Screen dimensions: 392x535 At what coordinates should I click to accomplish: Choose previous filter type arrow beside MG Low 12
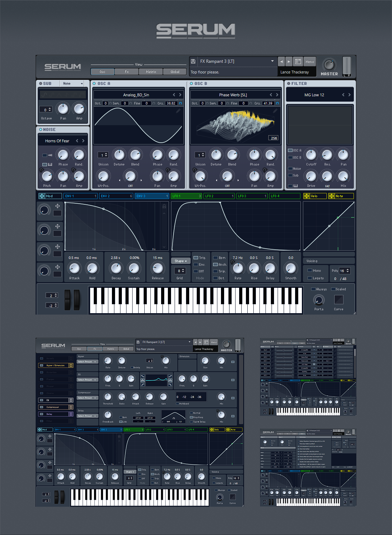click(x=343, y=95)
